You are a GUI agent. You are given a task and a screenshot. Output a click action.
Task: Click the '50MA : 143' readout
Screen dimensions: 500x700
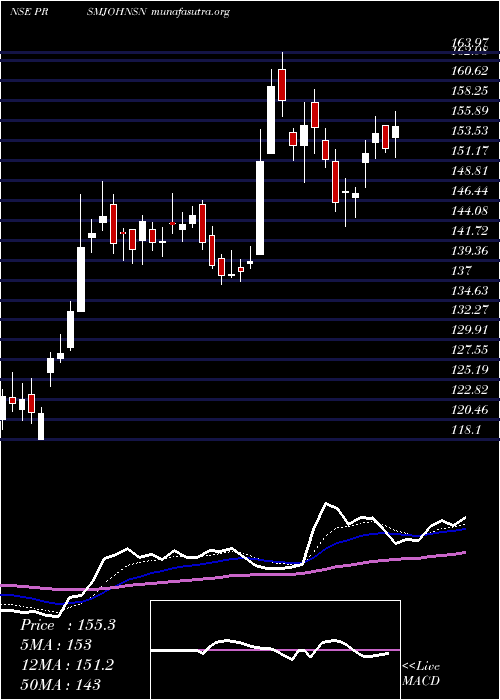click(x=60, y=684)
